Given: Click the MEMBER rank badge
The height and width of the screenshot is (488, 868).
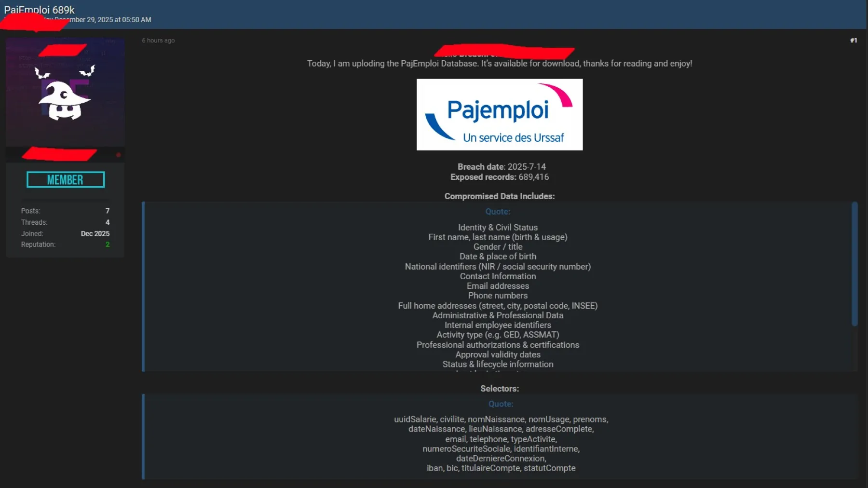Looking at the screenshot, I should pos(66,180).
